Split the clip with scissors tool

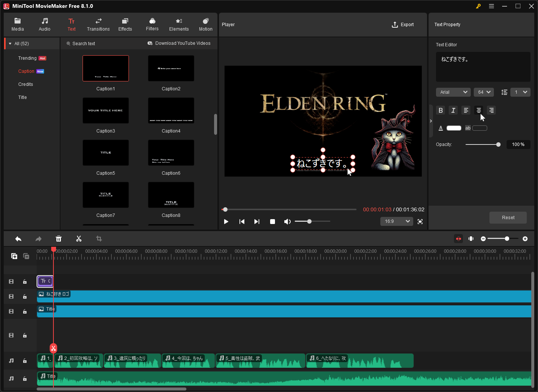[78, 239]
